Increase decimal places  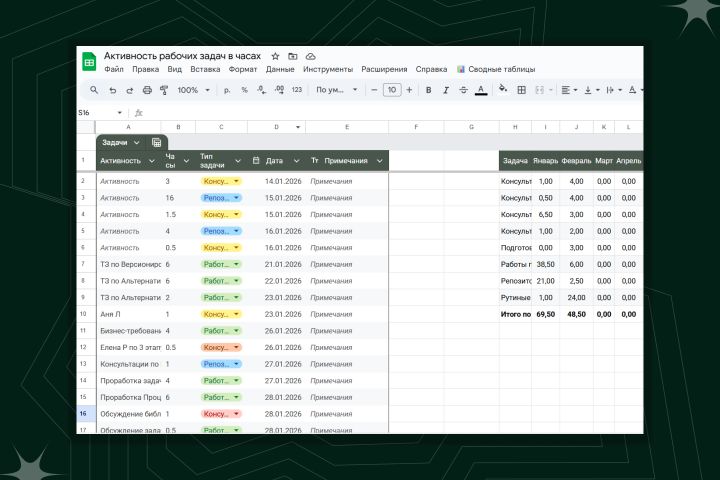(x=279, y=90)
